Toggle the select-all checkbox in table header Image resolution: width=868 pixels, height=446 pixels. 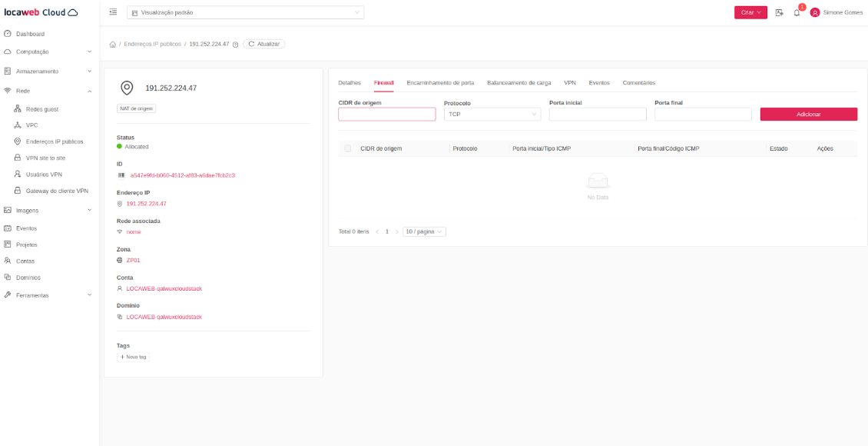[x=348, y=148]
